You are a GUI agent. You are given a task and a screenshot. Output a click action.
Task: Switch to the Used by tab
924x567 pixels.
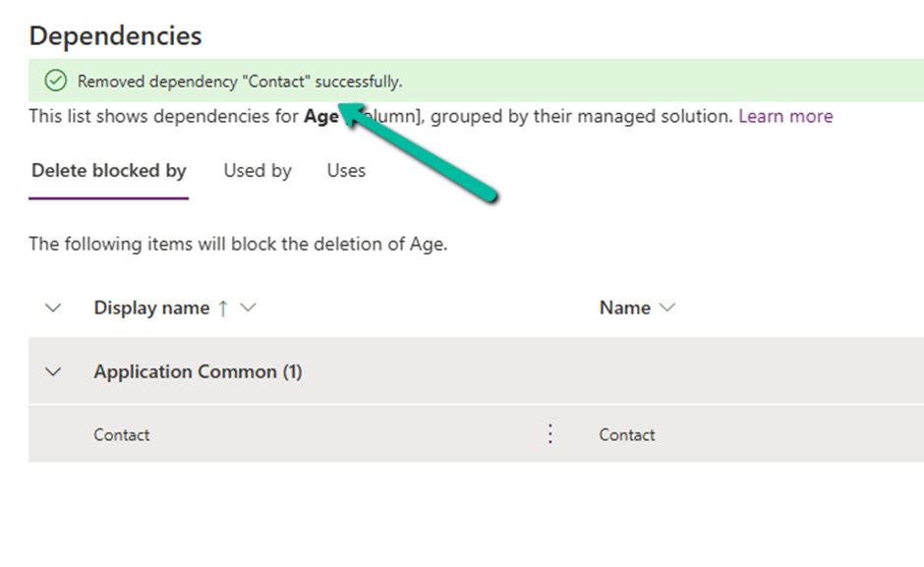tap(258, 170)
